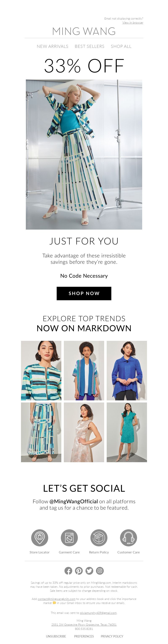The height and width of the screenshot is (644, 168).
Task: Open the Instagram social icon
Action: (100, 570)
